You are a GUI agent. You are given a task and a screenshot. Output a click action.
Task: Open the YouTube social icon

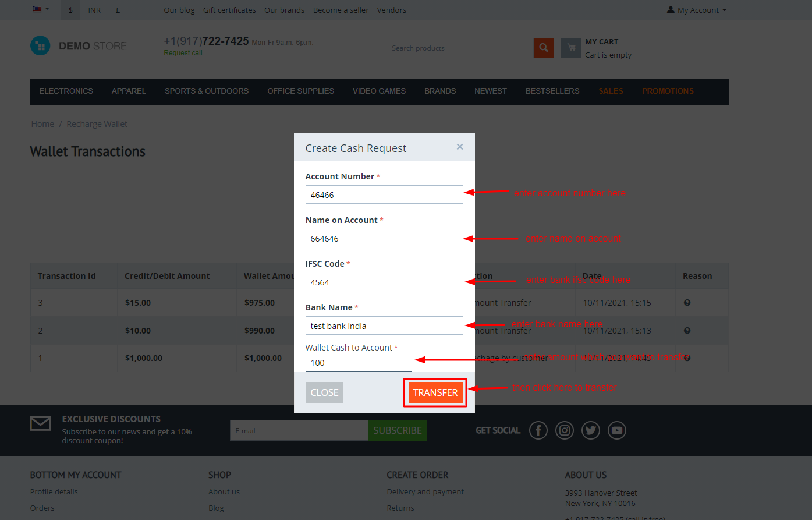click(x=616, y=430)
